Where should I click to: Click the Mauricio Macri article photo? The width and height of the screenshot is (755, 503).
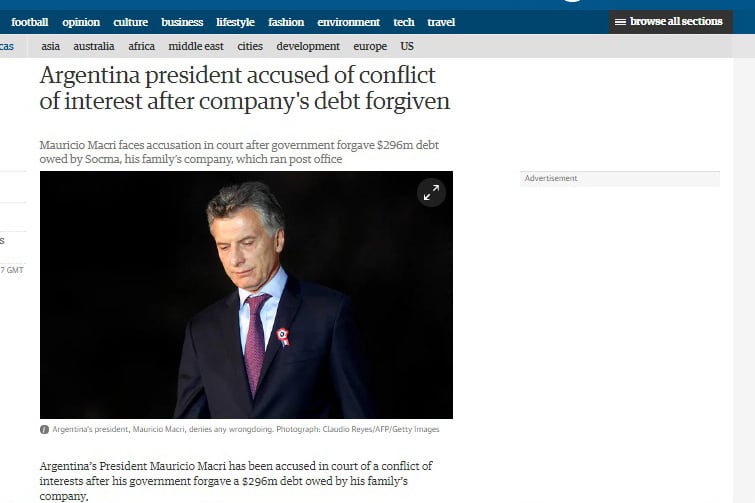[x=246, y=295]
